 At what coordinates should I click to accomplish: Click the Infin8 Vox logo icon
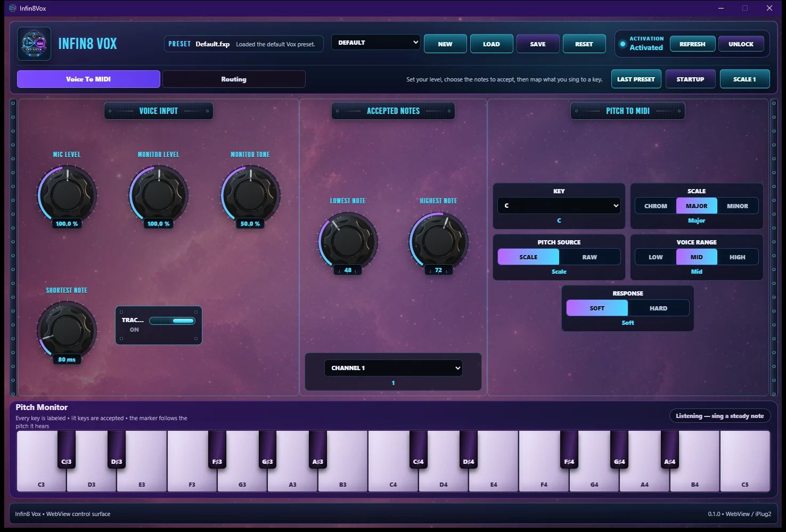[x=34, y=44]
